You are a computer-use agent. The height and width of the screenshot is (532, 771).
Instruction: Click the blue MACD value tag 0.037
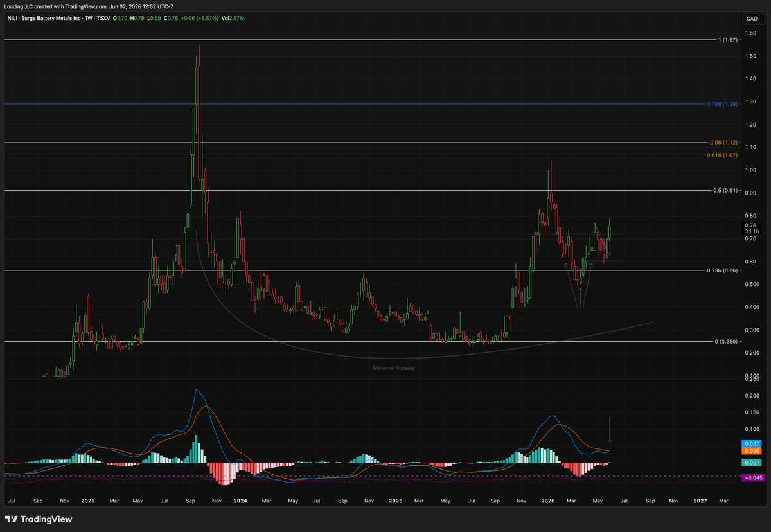750,444
